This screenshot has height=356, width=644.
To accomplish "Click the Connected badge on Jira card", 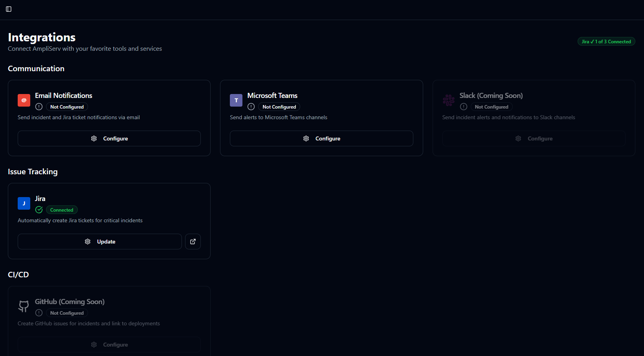I will 62,210.
